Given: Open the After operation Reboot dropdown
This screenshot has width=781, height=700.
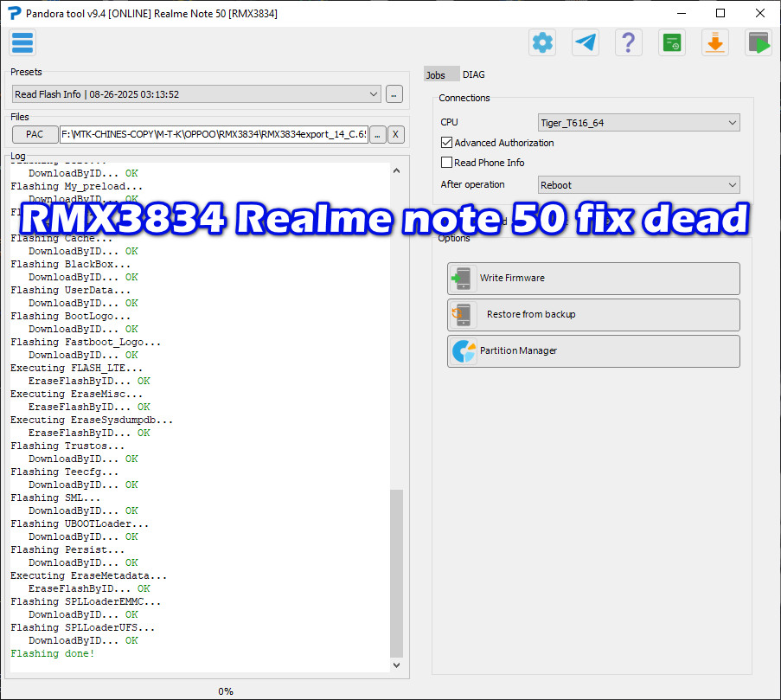Looking at the screenshot, I should [x=639, y=185].
